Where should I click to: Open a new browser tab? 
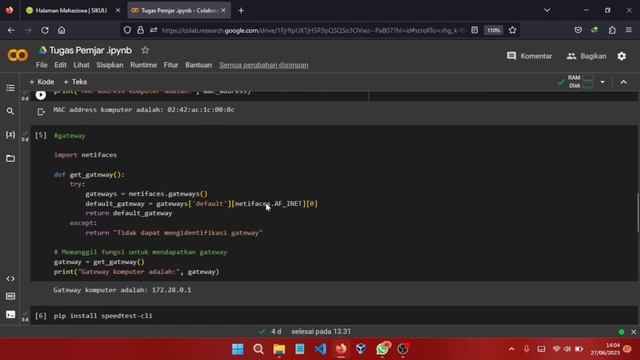point(241,11)
